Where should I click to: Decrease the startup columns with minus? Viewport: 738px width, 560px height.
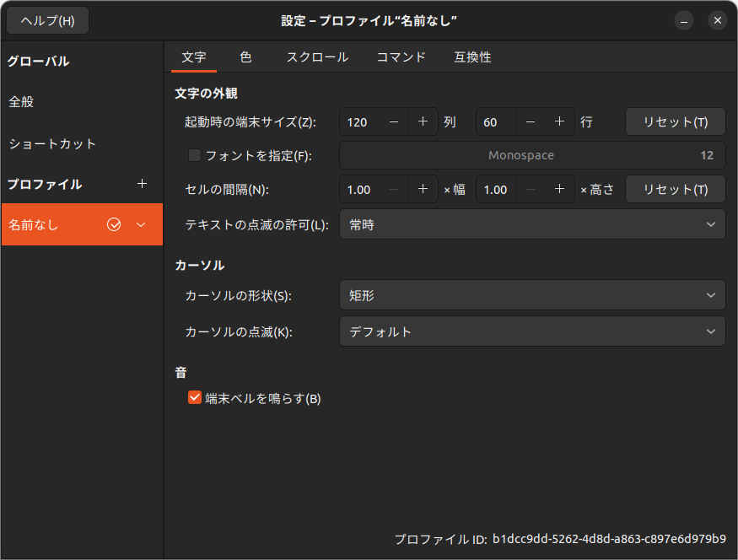(x=394, y=121)
